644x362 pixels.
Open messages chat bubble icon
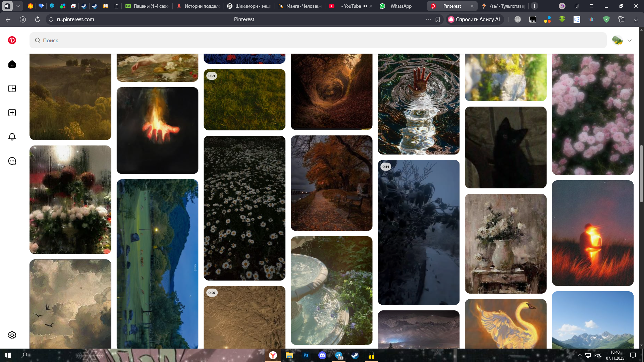click(x=12, y=161)
